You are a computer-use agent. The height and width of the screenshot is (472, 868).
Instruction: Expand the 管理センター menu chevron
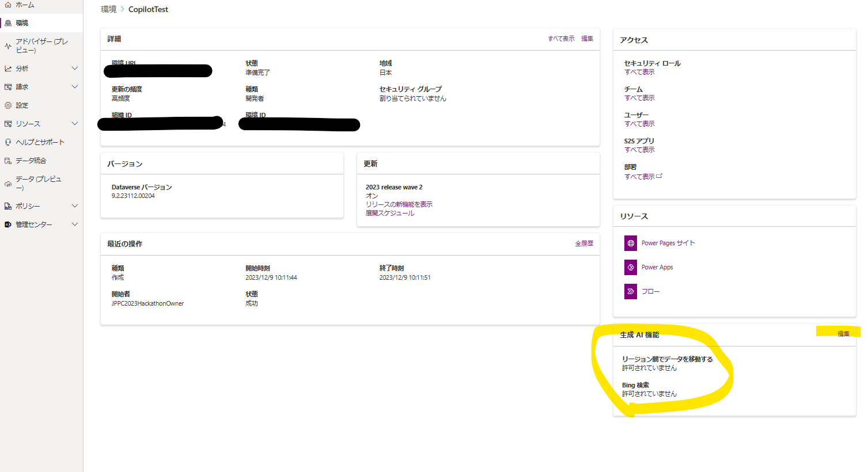click(x=74, y=224)
